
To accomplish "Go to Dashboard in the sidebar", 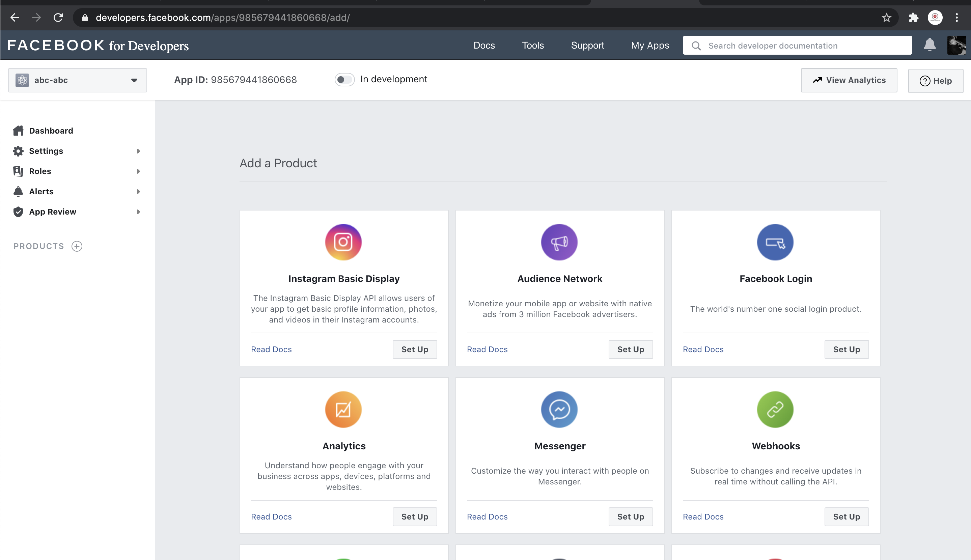I will click(x=51, y=131).
